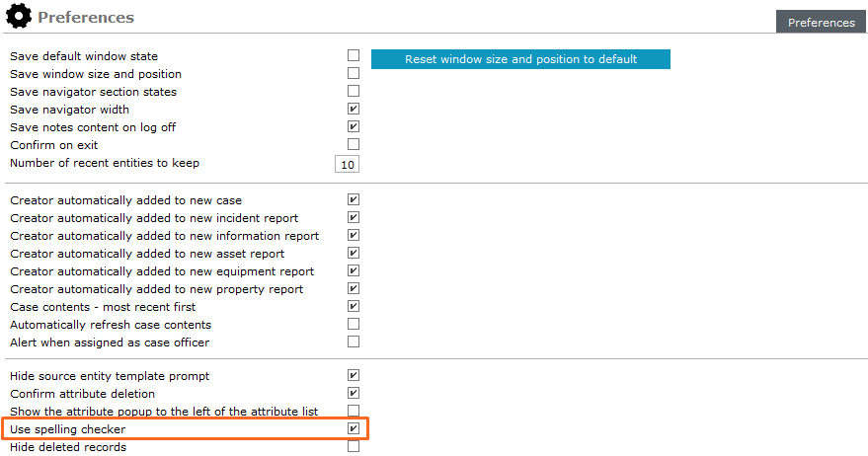The height and width of the screenshot is (456, 868).
Task: Click the Preferences gear icon
Action: click(x=19, y=17)
